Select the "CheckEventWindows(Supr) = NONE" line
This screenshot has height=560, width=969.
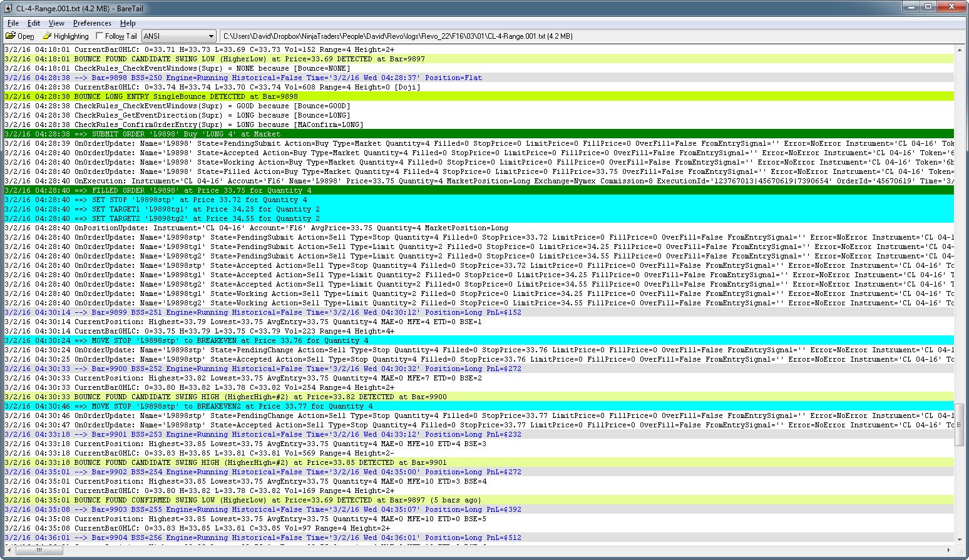tap(479, 68)
